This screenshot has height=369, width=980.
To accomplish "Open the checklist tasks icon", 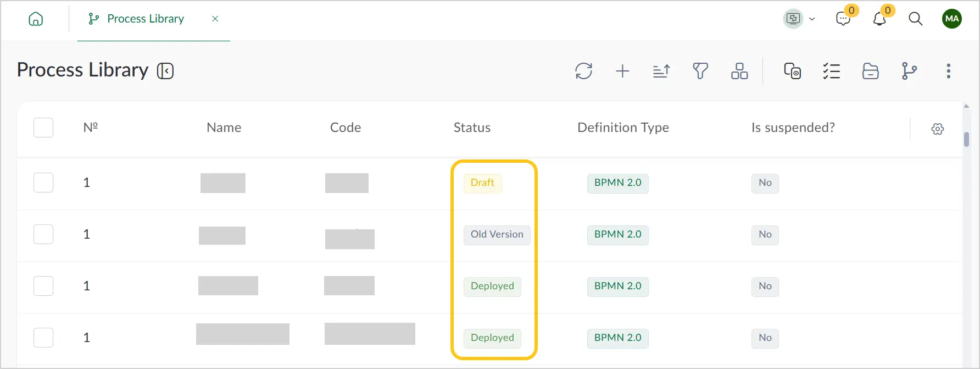I will click(832, 71).
